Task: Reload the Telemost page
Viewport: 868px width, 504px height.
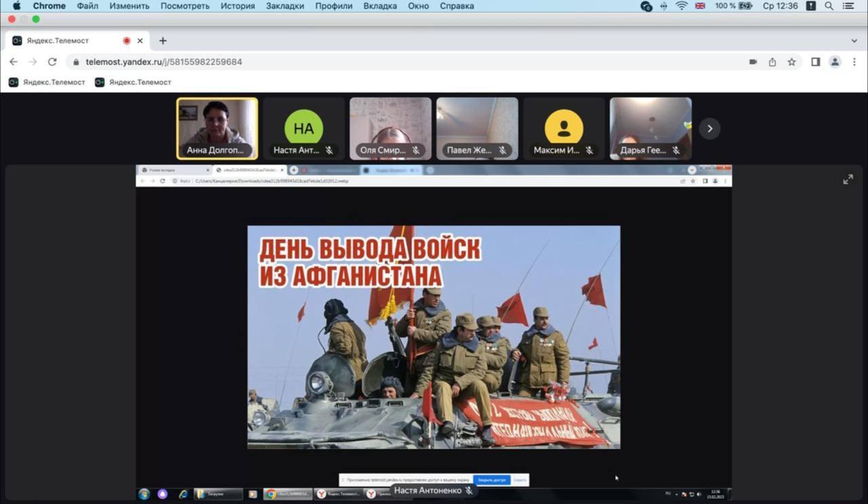Action: [x=52, y=62]
